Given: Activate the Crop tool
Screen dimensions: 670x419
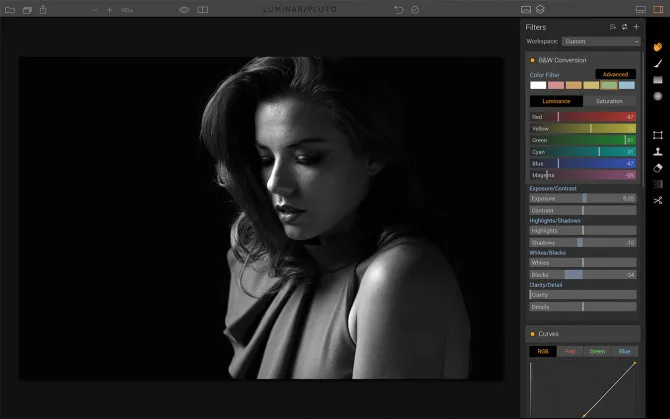Looking at the screenshot, I should pos(658,134).
